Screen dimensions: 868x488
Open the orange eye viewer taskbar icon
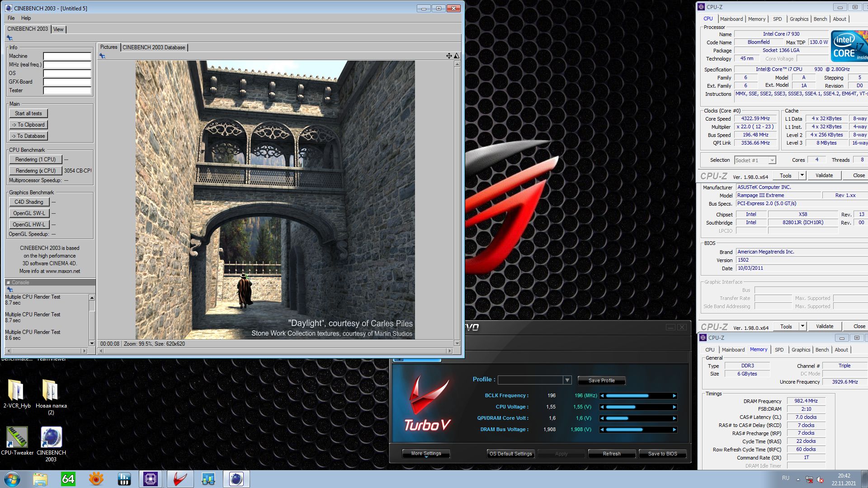pyautogui.click(x=96, y=479)
